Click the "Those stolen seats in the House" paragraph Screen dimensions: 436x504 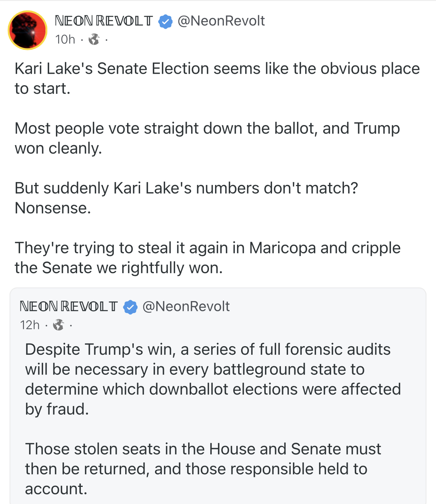click(203, 469)
